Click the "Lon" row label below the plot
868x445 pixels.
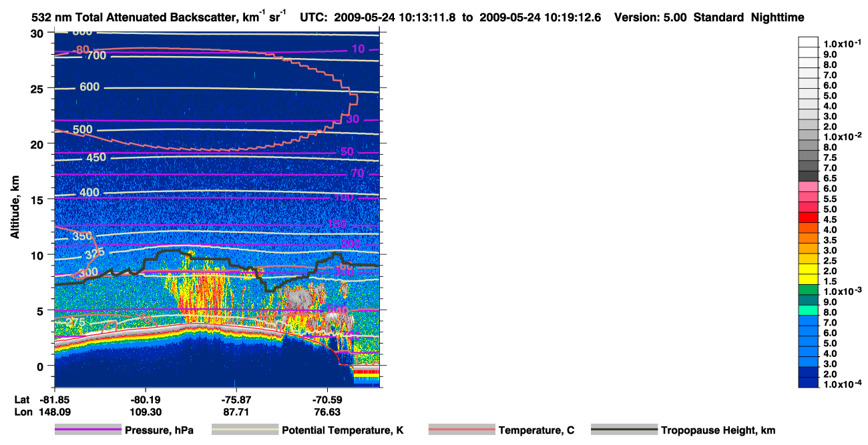click(x=23, y=412)
